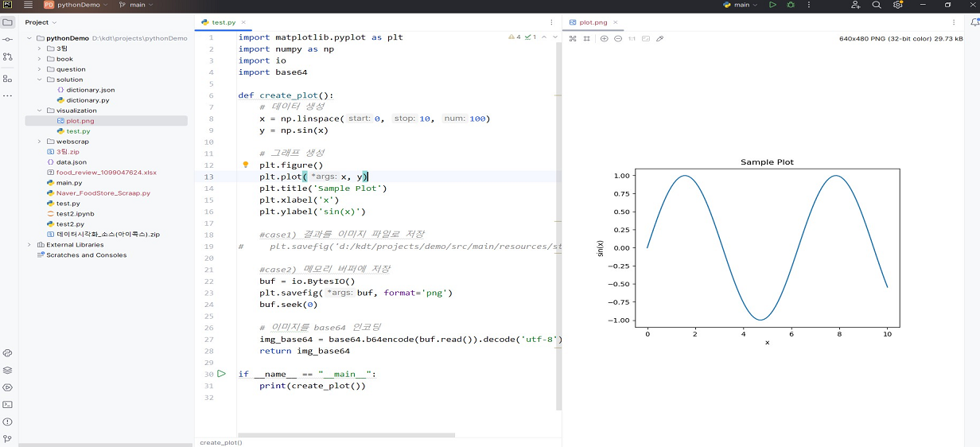Open the Terminal tool window
980x447 pixels.
coord(8,405)
